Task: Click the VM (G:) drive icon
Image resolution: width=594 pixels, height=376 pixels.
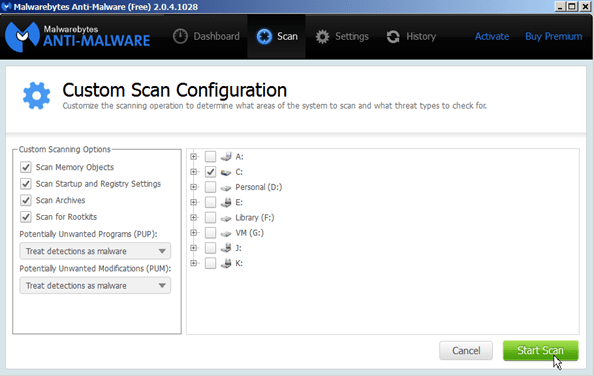Action: click(226, 233)
